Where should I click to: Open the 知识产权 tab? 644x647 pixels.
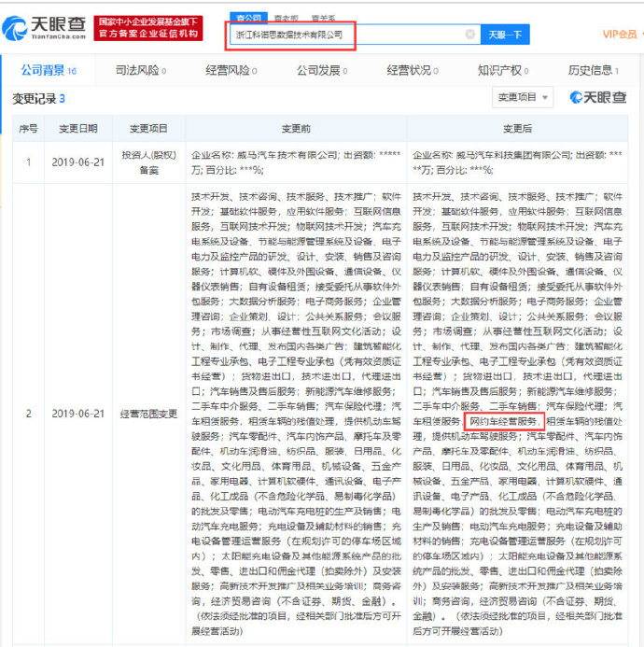tap(504, 70)
